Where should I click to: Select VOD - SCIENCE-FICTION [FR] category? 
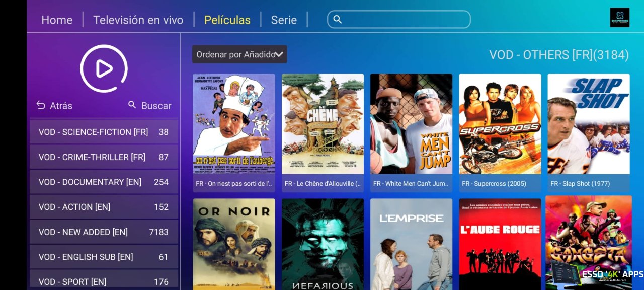(x=104, y=132)
